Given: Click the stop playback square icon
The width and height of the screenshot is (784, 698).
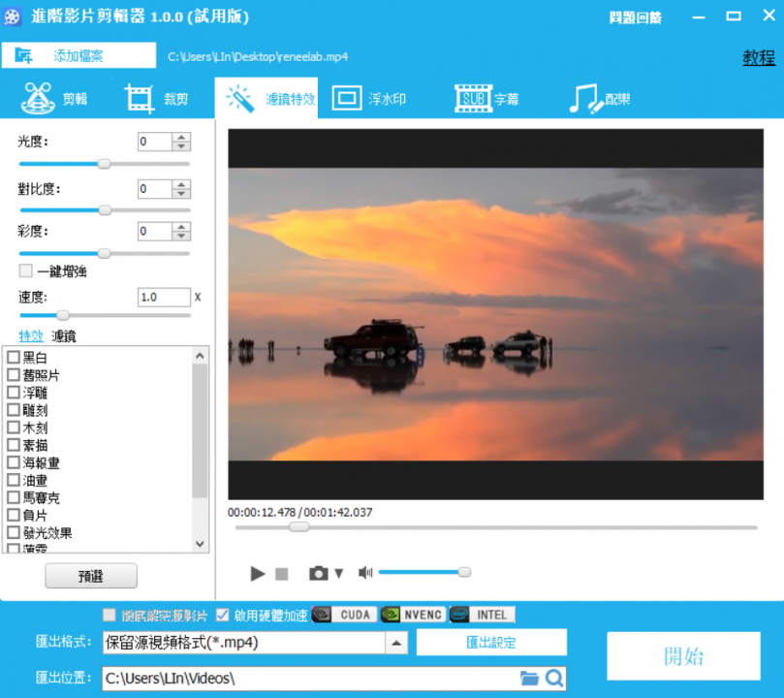Looking at the screenshot, I should point(282,574).
